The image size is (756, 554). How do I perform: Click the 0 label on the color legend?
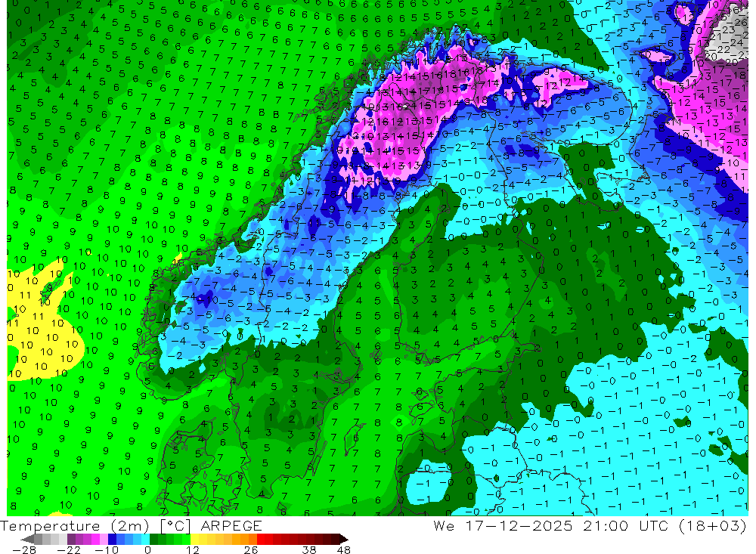[147, 550]
